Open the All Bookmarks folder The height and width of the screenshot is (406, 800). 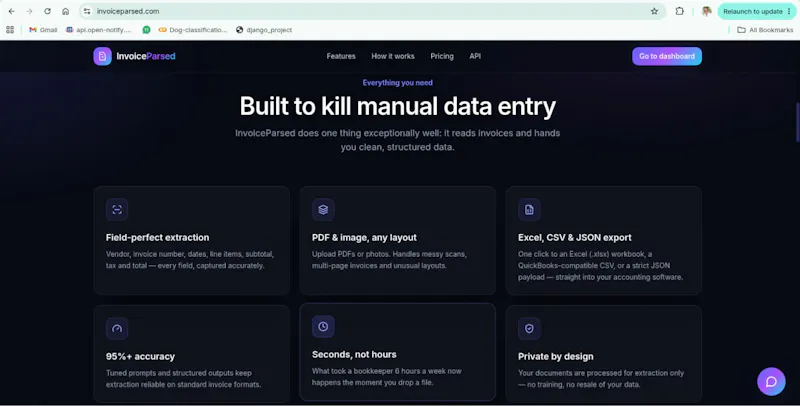tap(765, 30)
